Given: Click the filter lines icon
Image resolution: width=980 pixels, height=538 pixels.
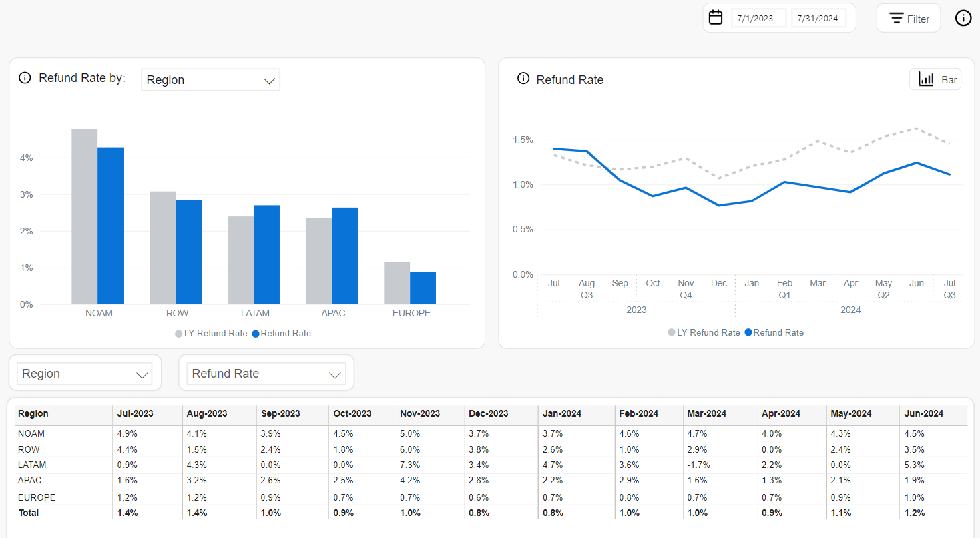Looking at the screenshot, I should (x=896, y=19).
